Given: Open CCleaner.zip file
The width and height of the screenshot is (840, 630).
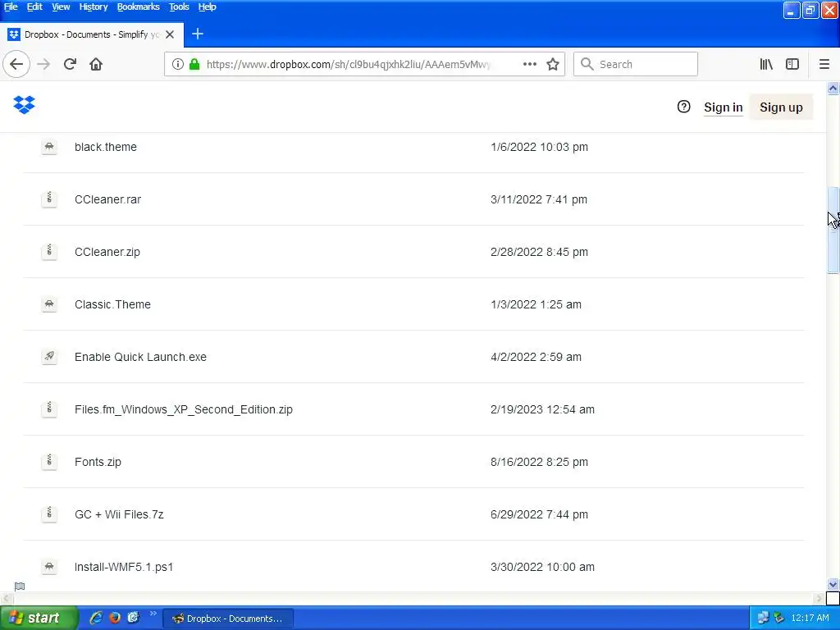Looking at the screenshot, I should tap(107, 252).
